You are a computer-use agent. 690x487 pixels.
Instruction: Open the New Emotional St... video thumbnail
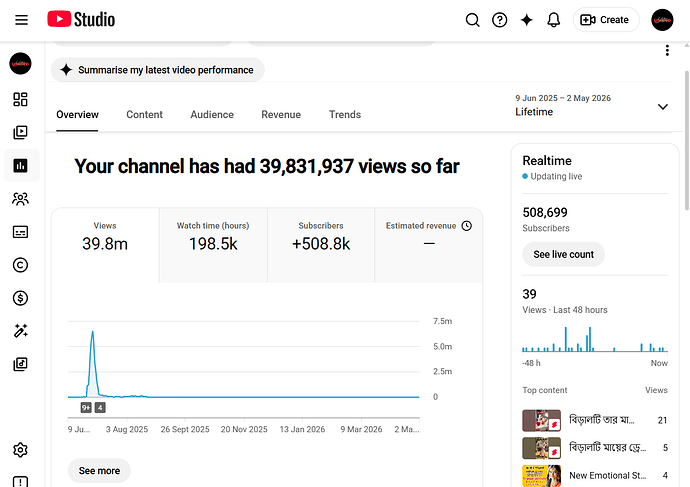point(541,476)
